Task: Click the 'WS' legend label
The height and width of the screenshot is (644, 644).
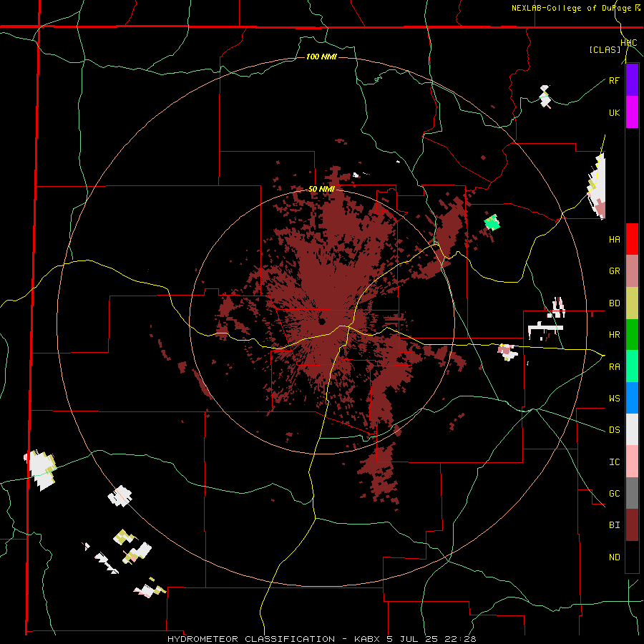Action: click(x=614, y=399)
